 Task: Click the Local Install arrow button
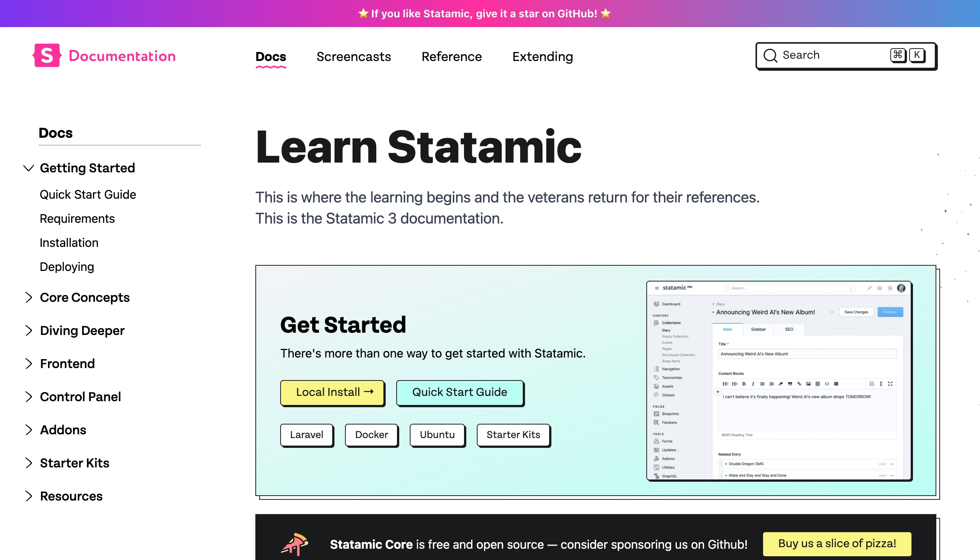(x=332, y=392)
